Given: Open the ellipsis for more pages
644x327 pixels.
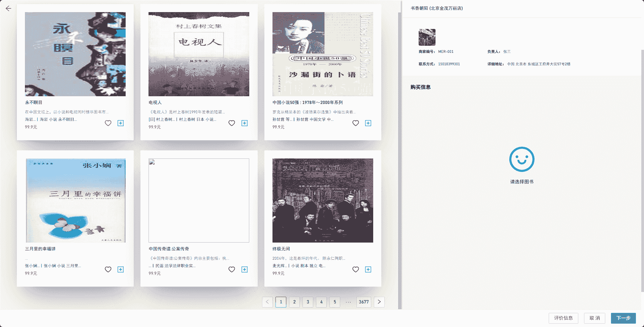Looking at the screenshot, I should tap(349, 302).
